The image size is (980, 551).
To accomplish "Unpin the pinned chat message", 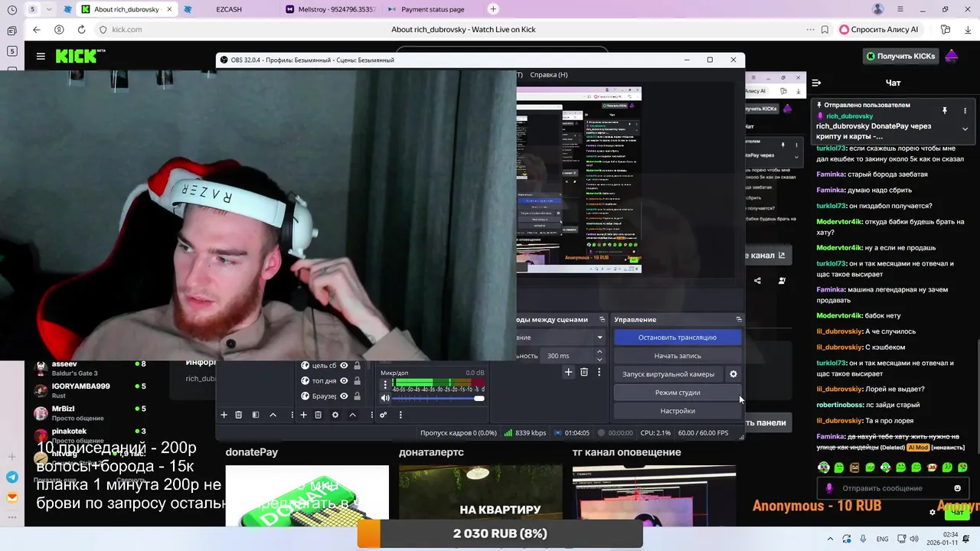I will coord(945,110).
